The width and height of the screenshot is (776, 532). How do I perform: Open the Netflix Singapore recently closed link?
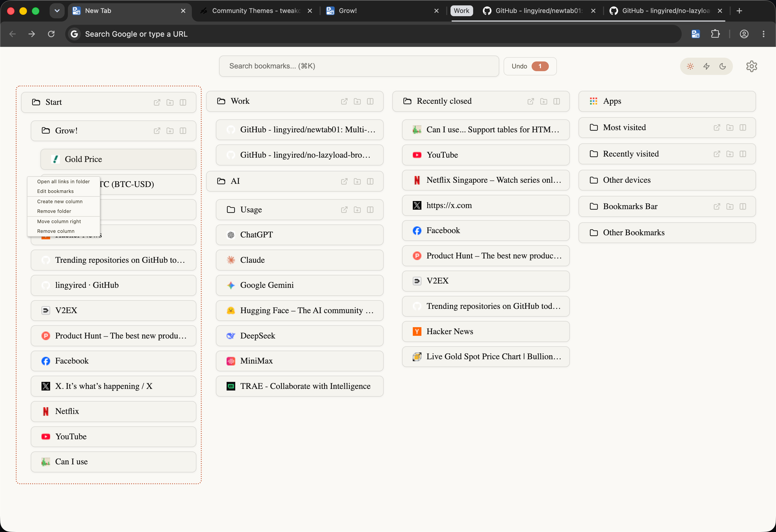(486, 180)
